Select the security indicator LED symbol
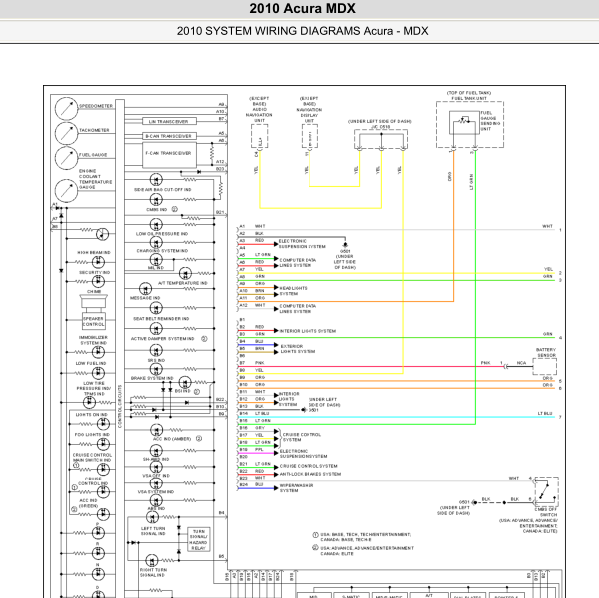Image resolution: width=599 pixels, height=598 pixels. [98, 281]
